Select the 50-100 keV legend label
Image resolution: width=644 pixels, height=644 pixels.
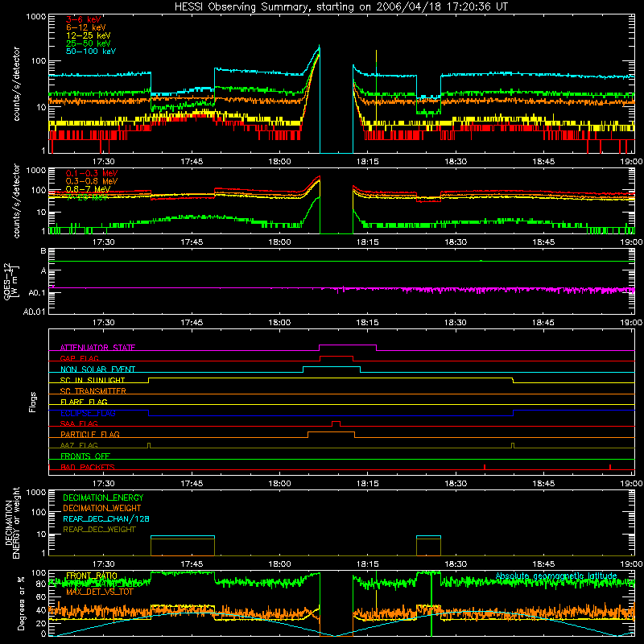pos(91,52)
